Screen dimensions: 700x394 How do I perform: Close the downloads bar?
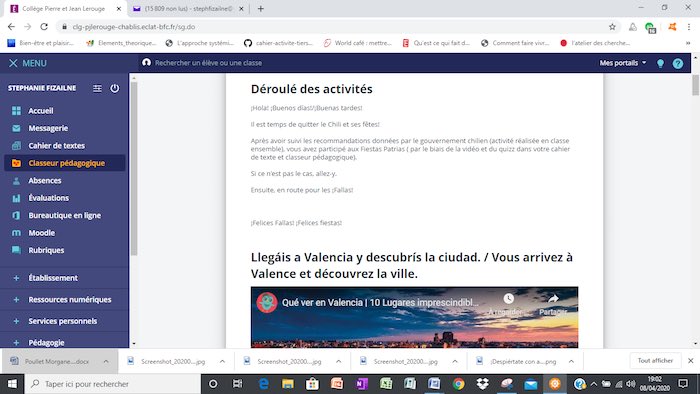coord(690,361)
